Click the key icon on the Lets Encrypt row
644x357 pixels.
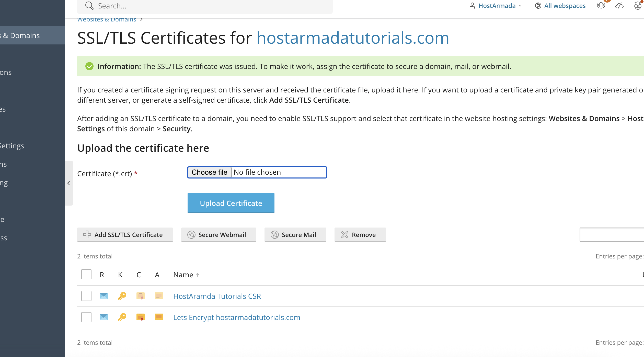122,317
